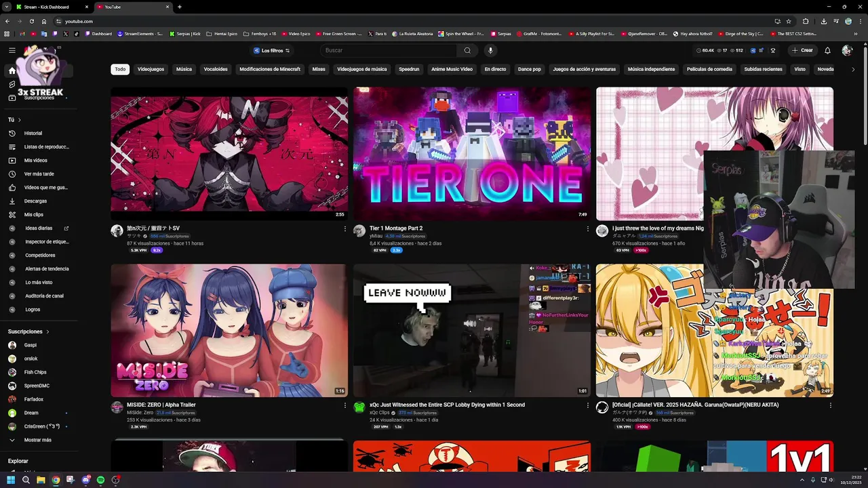Viewport: 868px width, 488px height.
Task: Select Modificaciones de Minecraft chip
Action: (270, 69)
